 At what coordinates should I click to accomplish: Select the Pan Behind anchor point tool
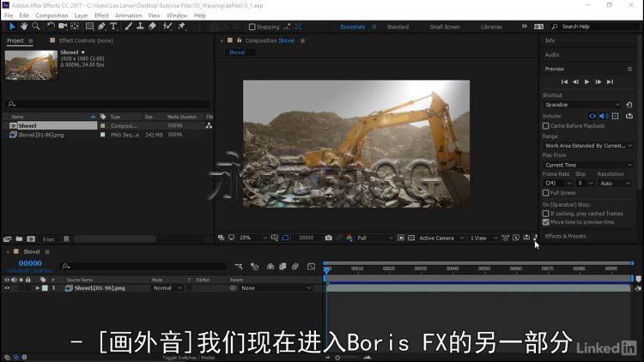pos(75,27)
